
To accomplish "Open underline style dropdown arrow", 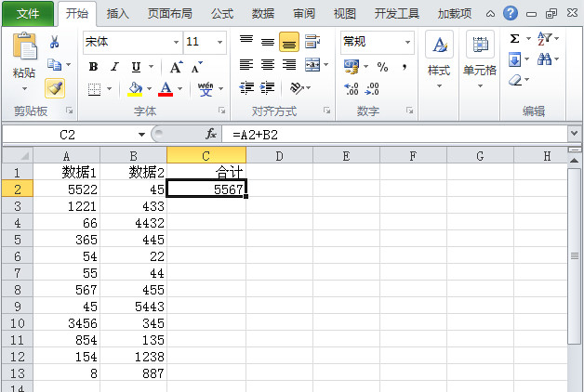I will click(151, 67).
